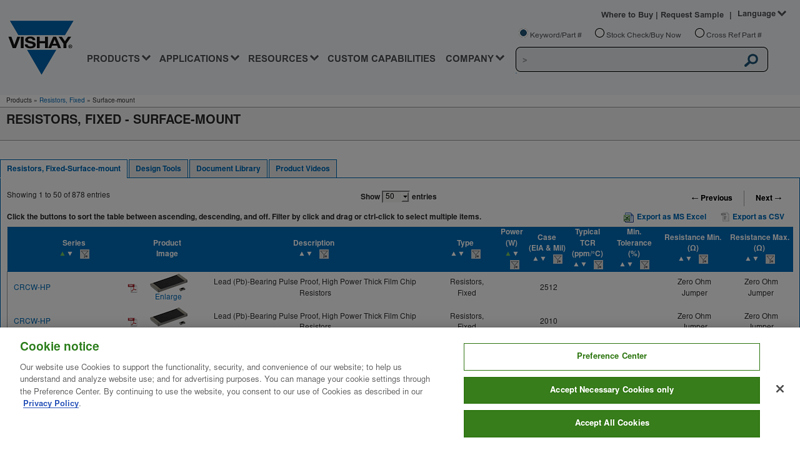
Task: Switch to the Design Tools tab
Action: (x=158, y=169)
